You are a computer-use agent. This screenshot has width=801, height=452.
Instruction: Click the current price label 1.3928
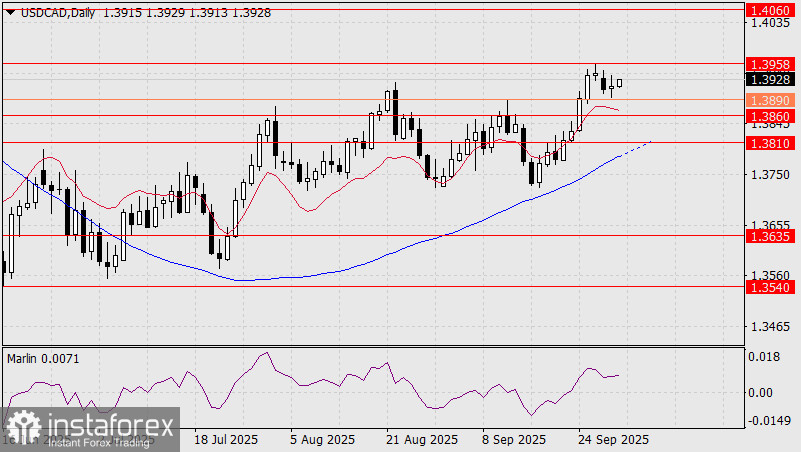(x=770, y=79)
